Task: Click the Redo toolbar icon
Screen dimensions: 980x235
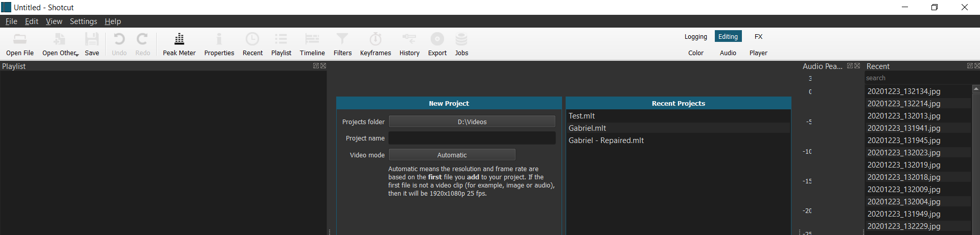Action: click(x=143, y=44)
